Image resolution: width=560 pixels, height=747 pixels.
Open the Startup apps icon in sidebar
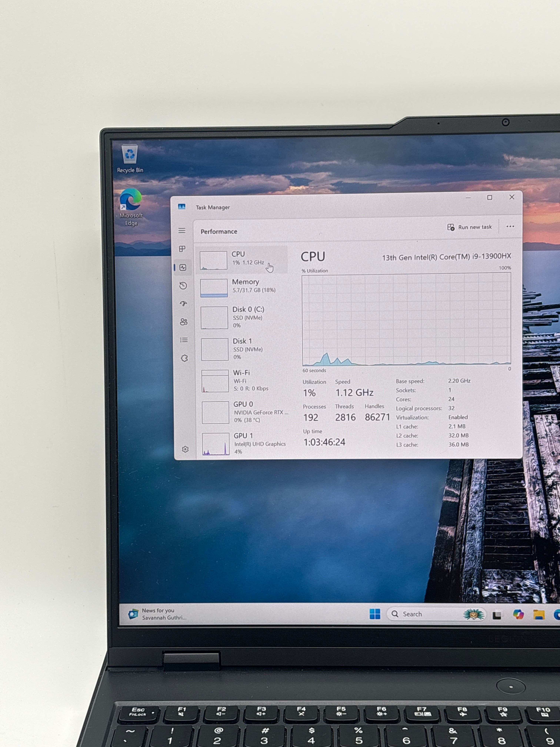(184, 304)
